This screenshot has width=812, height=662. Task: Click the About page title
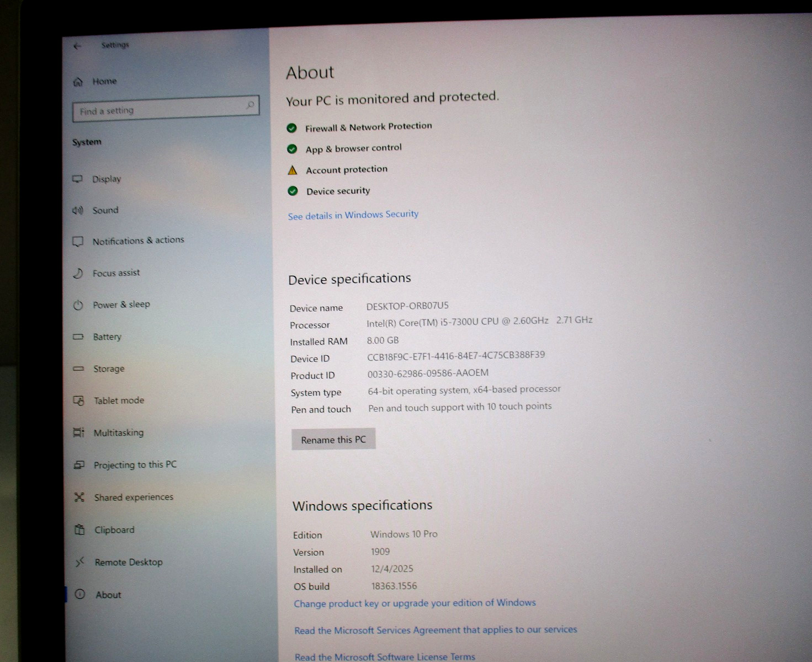(x=310, y=72)
